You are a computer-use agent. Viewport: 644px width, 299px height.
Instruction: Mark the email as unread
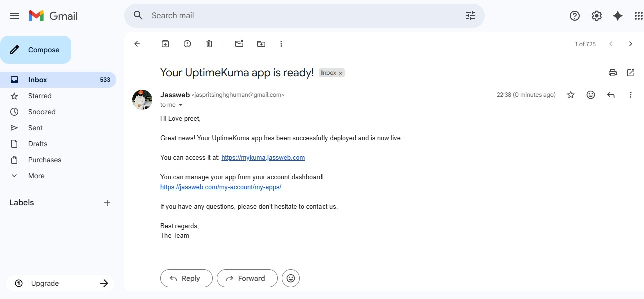click(x=239, y=44)
